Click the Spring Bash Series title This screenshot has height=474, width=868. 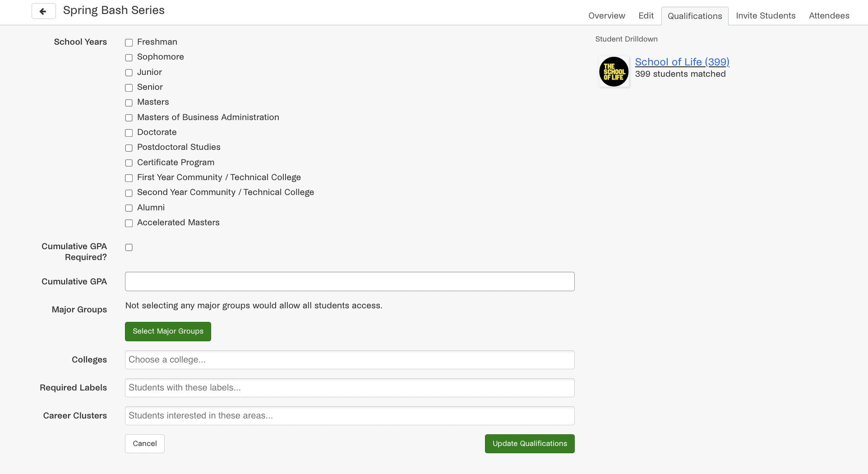114,10
